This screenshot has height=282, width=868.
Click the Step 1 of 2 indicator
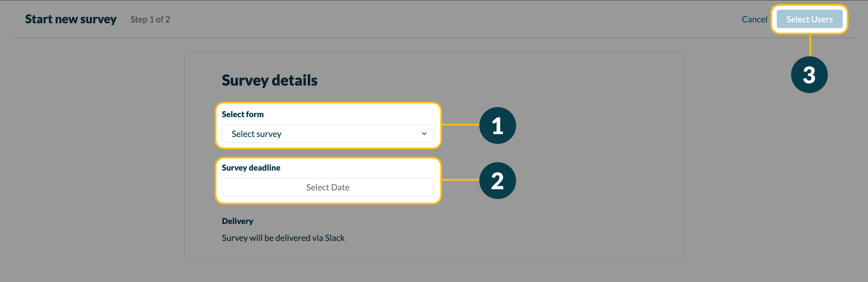150,20
